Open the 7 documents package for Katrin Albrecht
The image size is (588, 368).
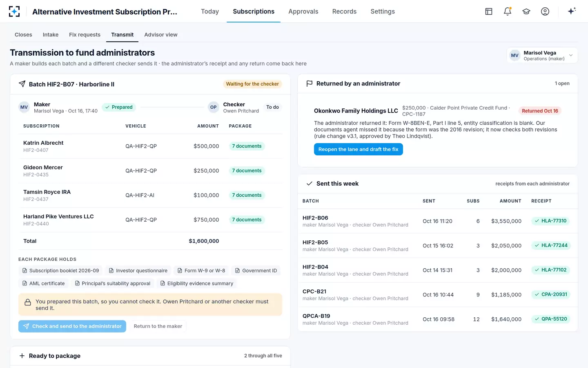click(247, 146)
